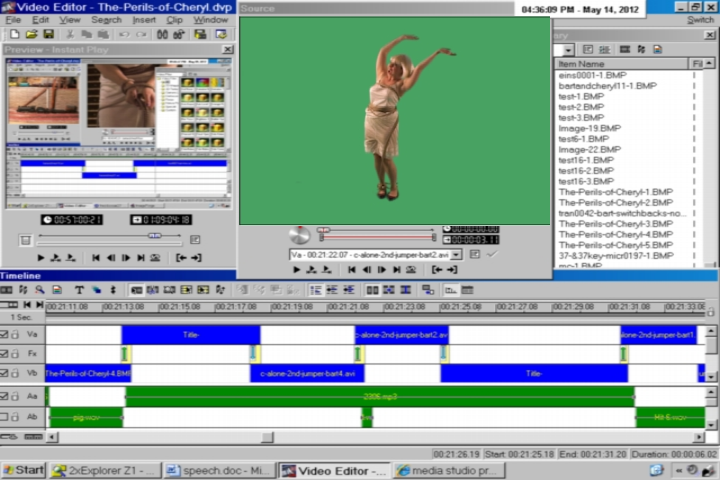Toggle the lock icon on Vb track

15,373
